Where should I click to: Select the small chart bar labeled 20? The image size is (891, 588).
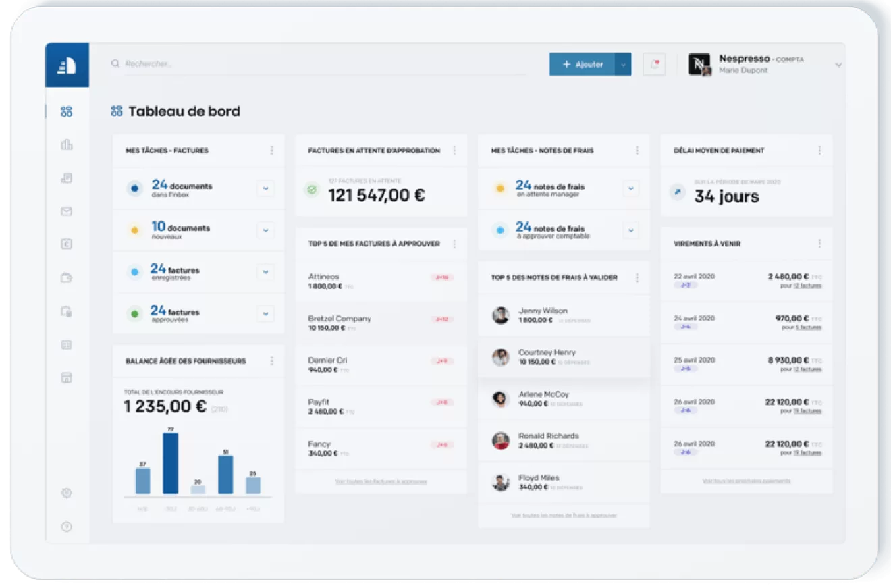point(198,489)
